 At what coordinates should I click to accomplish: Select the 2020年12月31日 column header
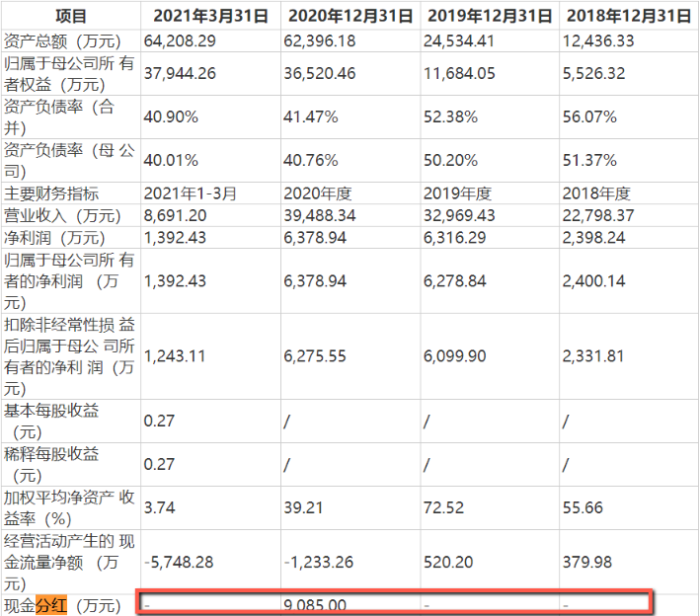point(350,16)
